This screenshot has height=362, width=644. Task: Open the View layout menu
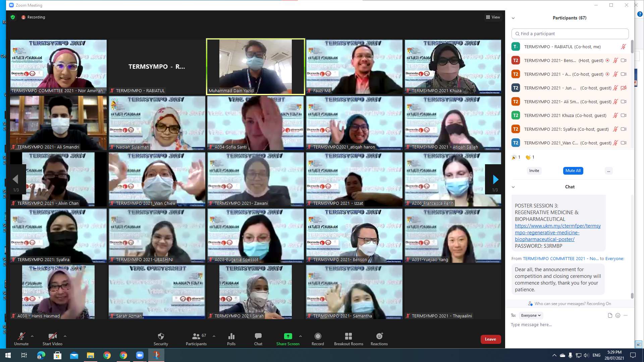(493, 17)
